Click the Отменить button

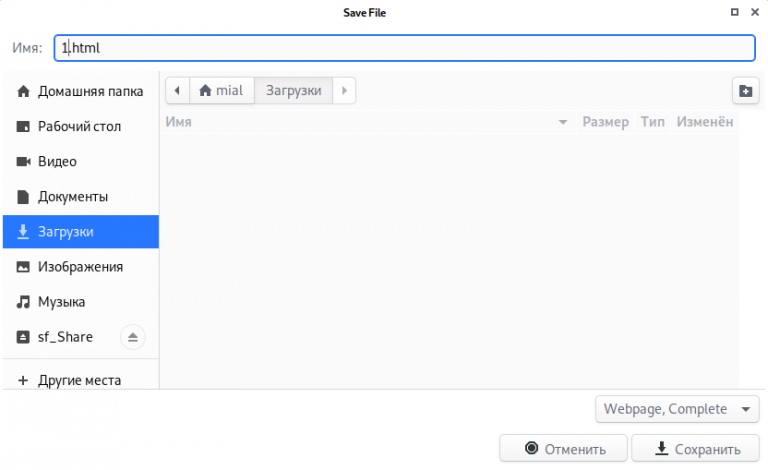pos(563,448)
